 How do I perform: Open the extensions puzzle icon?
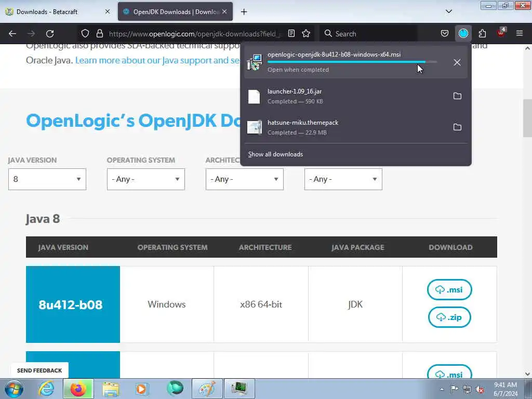(x=482, y=34)
